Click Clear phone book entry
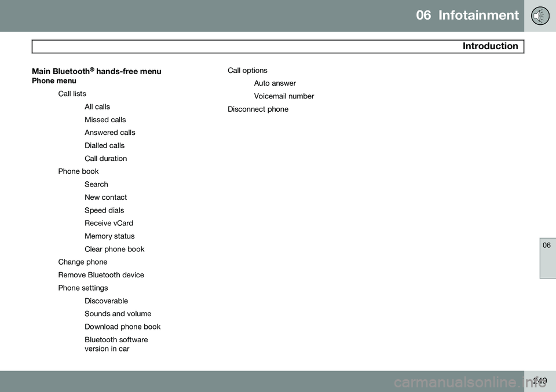The height and width of the screenshot is (392, 556). 115,249
